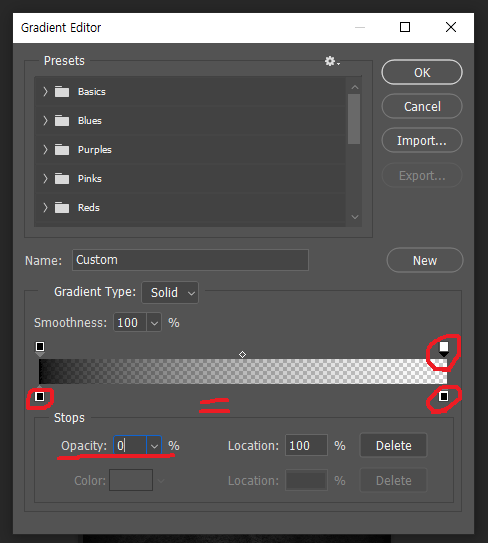Close the Gradient Editor window
Viewport: 488px width, 543px height.
coord(451,27)
